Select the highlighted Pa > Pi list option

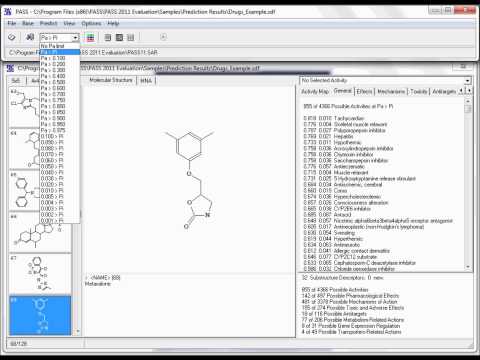60,52
